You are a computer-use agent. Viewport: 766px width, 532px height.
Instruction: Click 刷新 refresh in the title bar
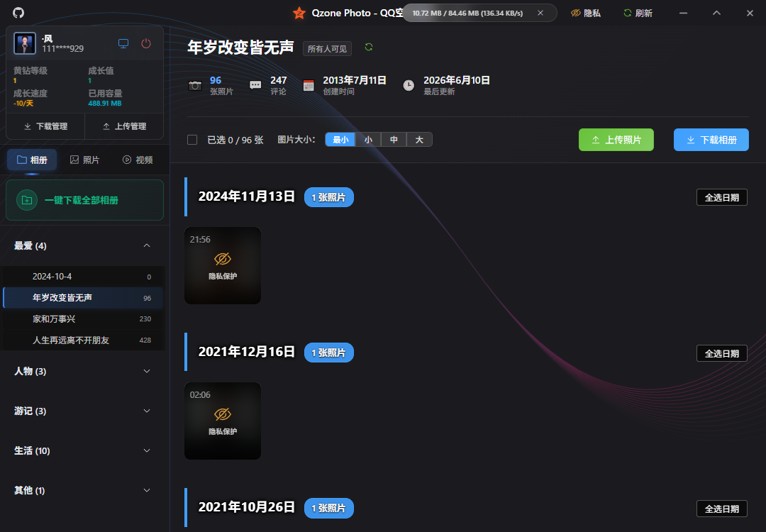click(638, 13)
